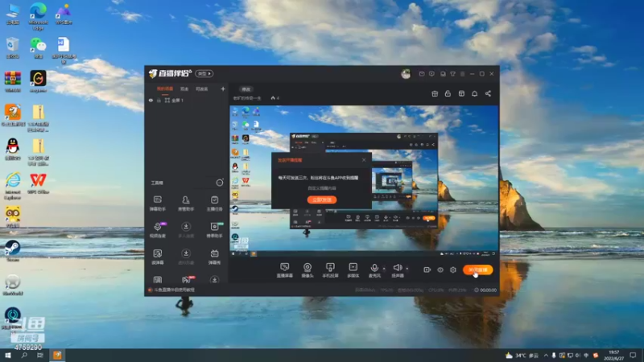644x362 pixels.
Task: Open taskbar search magnifier
Action: point(24,355)
